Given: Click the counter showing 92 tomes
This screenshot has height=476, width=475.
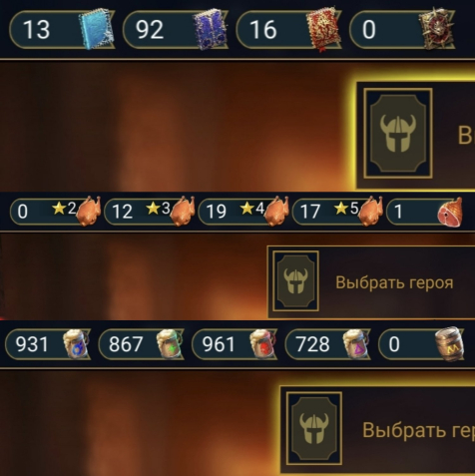Looking at the screenshot, I should coord(176,30).
